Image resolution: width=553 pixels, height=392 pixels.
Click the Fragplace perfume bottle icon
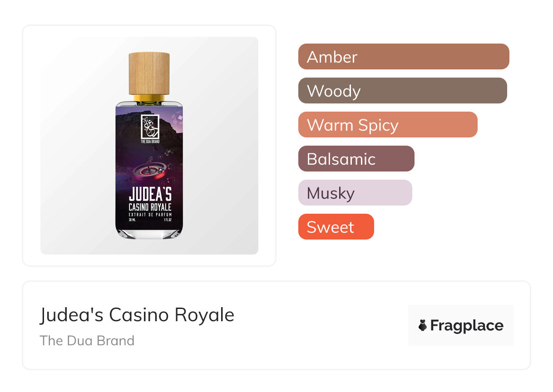tap(423, 325)
